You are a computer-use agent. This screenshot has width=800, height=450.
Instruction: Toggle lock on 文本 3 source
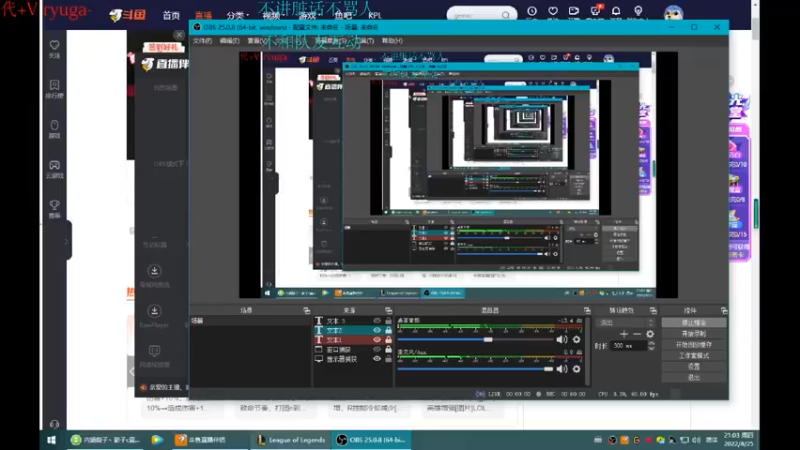pos(388,320)
